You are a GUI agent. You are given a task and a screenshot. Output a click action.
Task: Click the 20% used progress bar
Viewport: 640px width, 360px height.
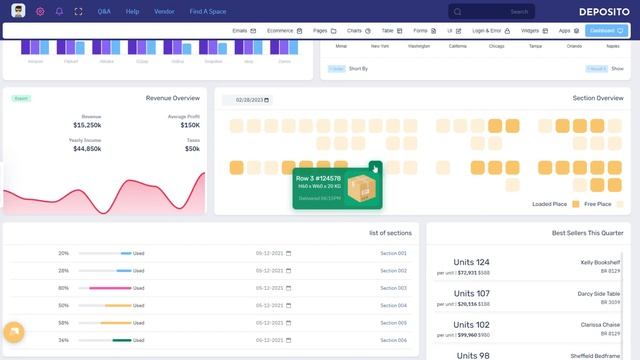pos(105,253)
